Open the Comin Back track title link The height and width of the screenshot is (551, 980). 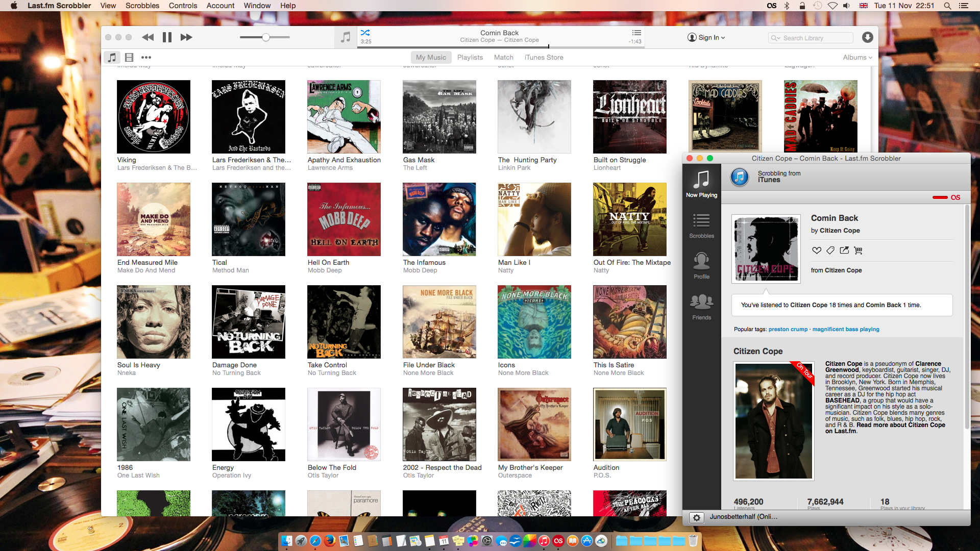coord(835,218)
